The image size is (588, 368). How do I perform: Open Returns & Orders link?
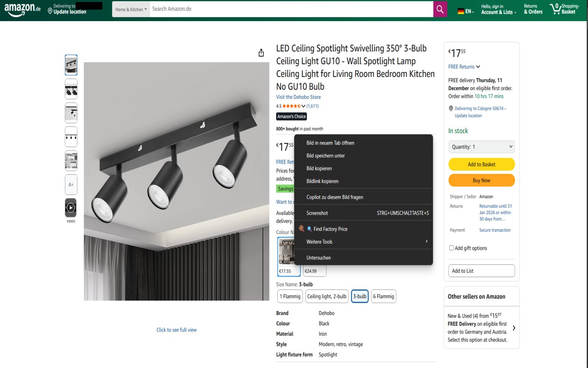533,9
